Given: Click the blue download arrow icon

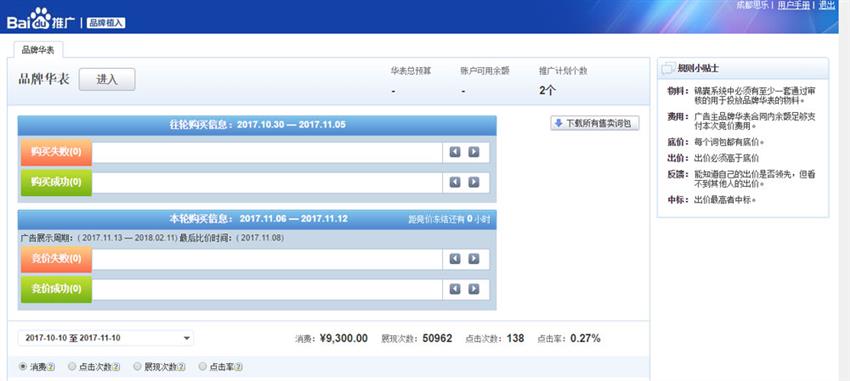Looking at the screenshot, I should pos(558,123).
